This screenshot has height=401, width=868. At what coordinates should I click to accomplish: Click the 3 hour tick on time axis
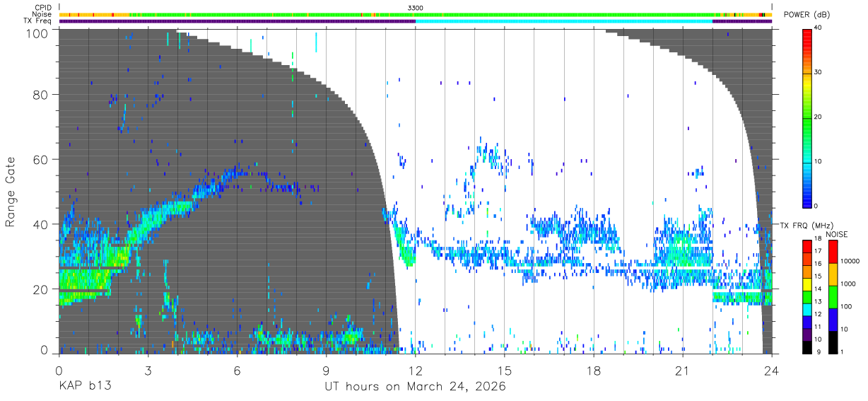[x=148, y=370]
